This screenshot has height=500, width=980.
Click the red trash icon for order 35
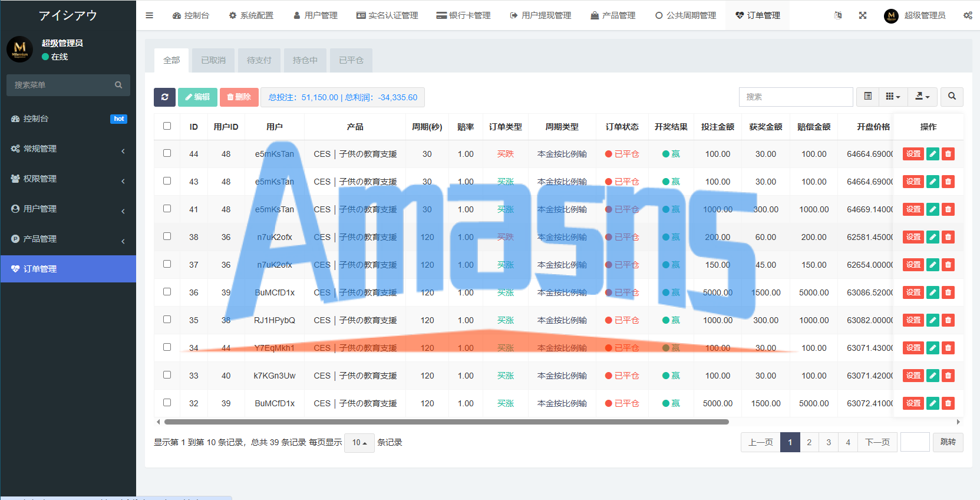point(948,320)
